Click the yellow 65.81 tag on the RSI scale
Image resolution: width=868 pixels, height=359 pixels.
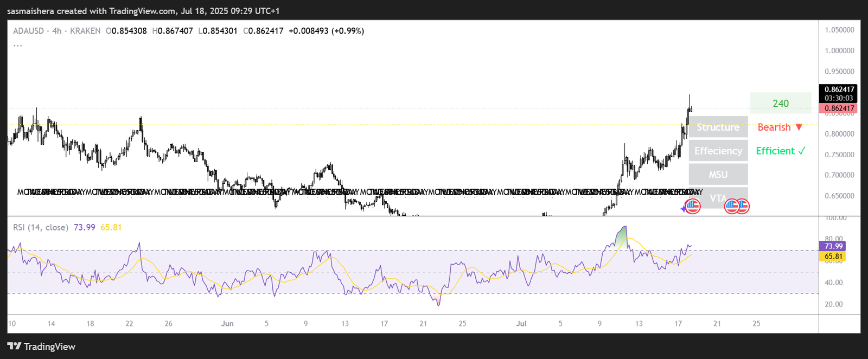pos(833,257)
